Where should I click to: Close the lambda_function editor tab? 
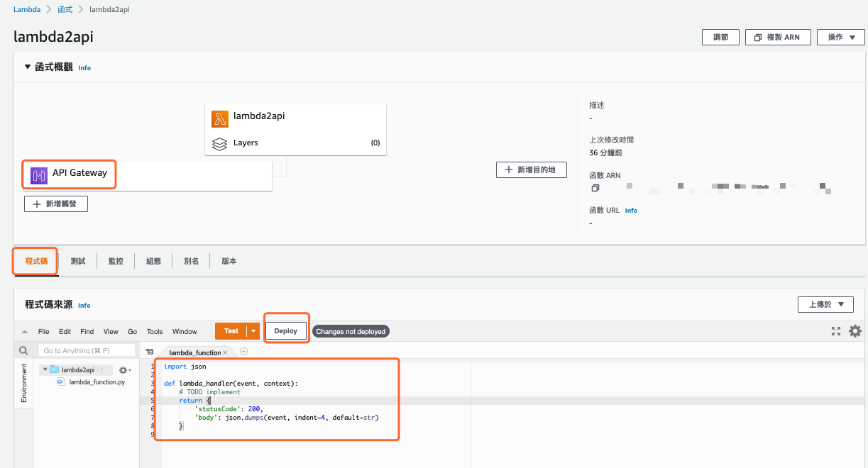[x=225, y=352]
